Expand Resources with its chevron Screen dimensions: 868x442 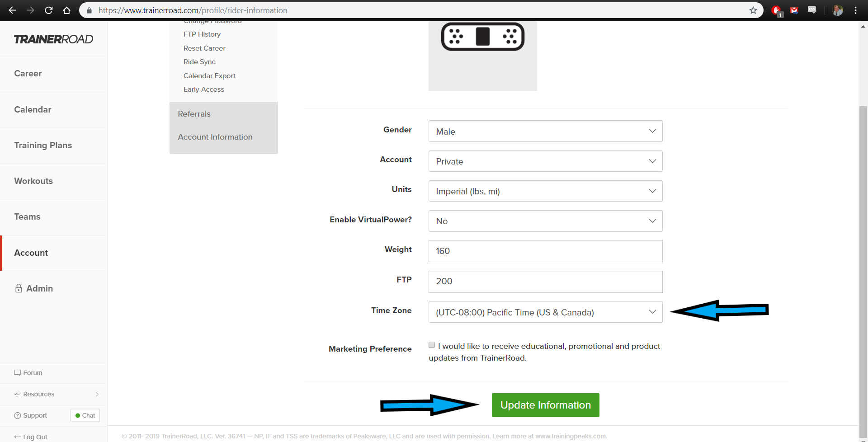97,394
